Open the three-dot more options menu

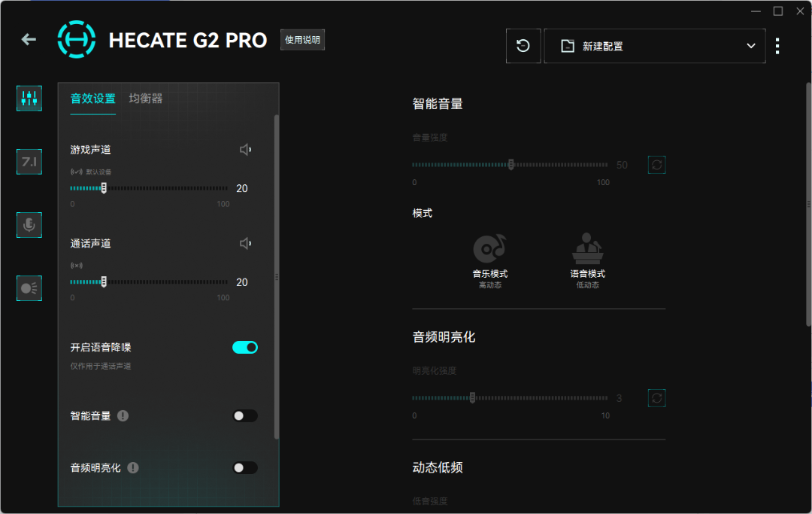coord(777,46)
